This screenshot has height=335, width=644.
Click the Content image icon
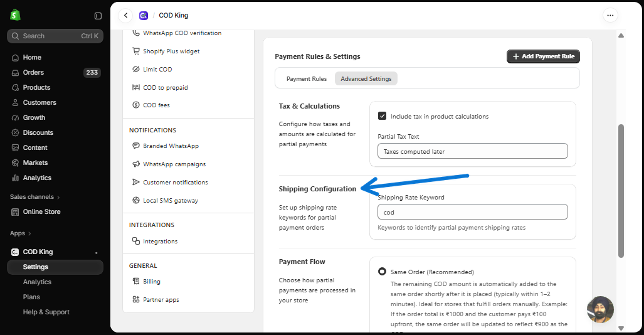(15, 147)
